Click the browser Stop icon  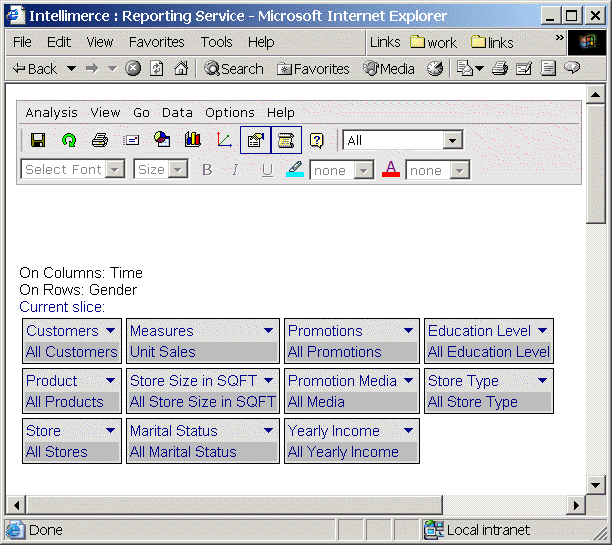click(133, 69)
